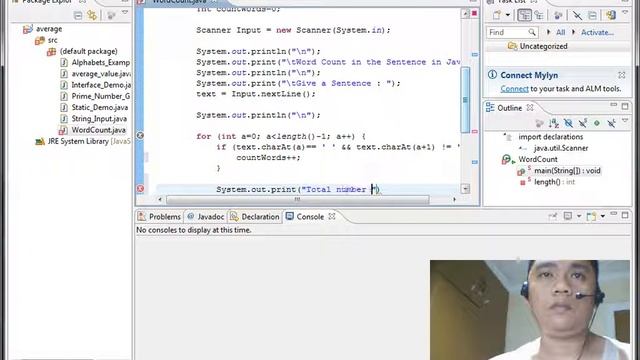
Task: Collapse All in Task List toolbar
Action: tap(592, 16)
